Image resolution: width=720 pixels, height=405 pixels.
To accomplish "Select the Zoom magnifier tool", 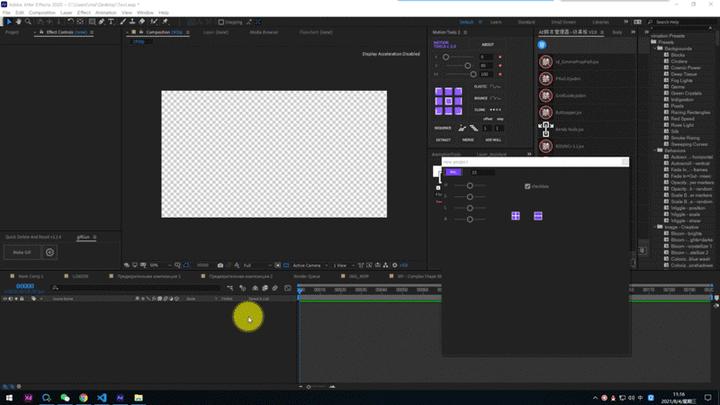I will [28, 22].
